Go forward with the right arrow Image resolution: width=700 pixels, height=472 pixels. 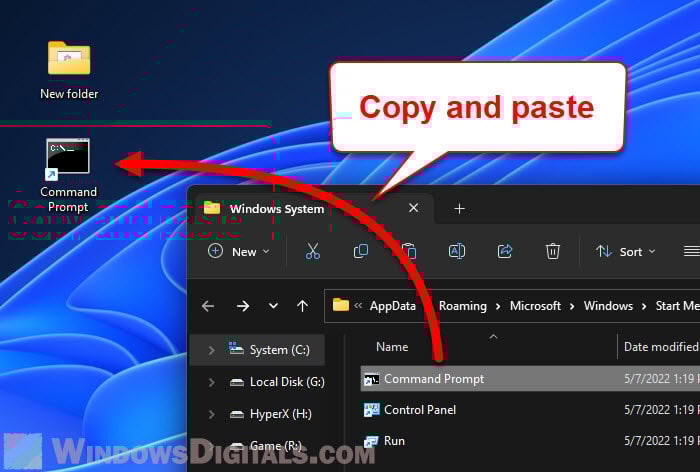tap(243, 306)
